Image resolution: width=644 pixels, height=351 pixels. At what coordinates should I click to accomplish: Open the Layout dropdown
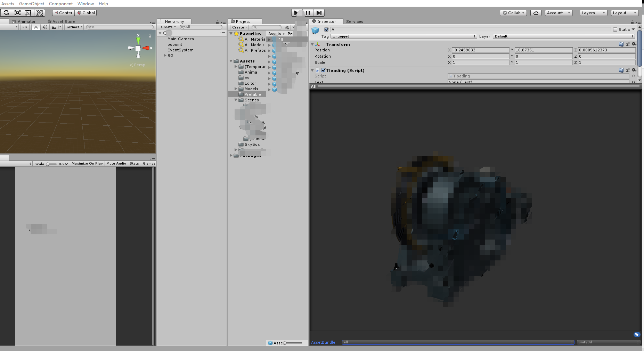(625, 13)
